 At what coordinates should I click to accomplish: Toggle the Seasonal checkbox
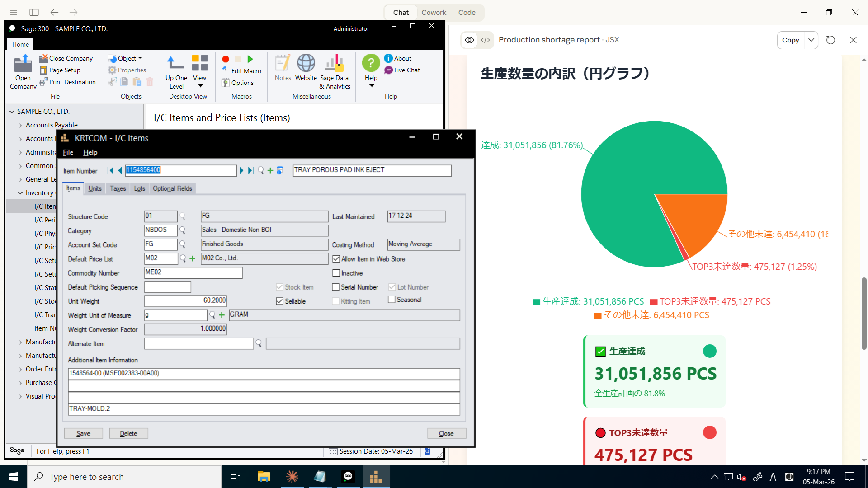(x=392, y=300)
